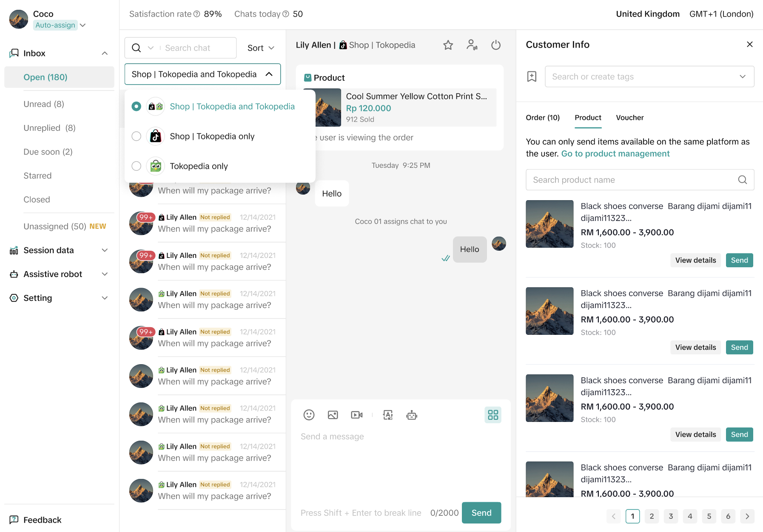Close the Customer Info panel
This screenshot has height=532, width=763.
[750, 45]
